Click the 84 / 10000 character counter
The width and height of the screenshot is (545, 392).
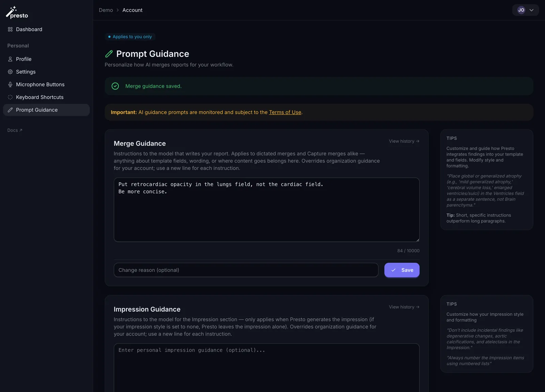point(408,251)
